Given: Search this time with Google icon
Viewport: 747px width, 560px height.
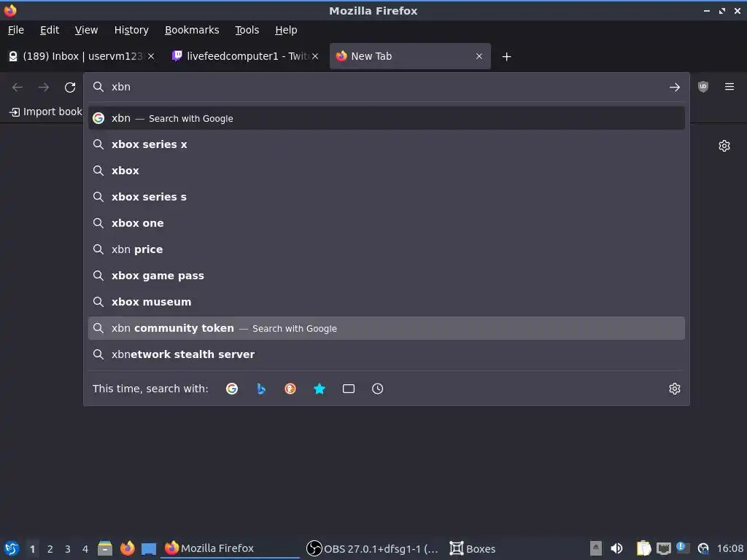Looking at the screenshot, I should [232, 389].
